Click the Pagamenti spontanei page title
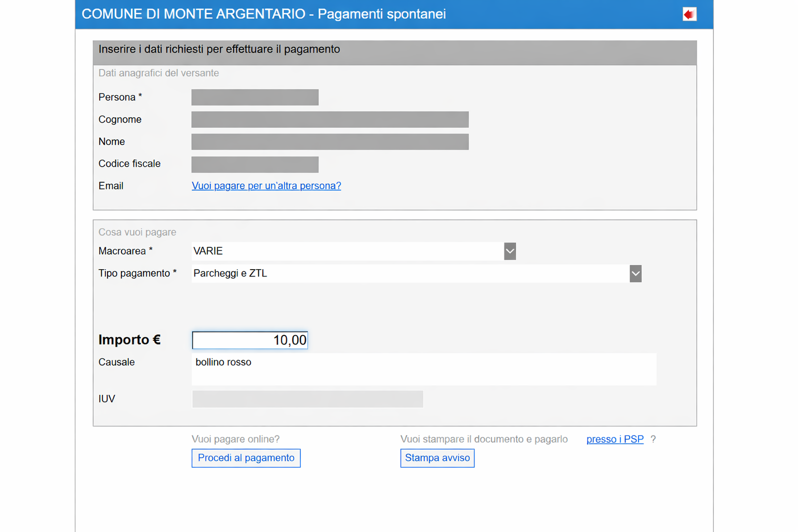This screenshot has height=532, width=798. pyautogui.click(x=263, y=14)
